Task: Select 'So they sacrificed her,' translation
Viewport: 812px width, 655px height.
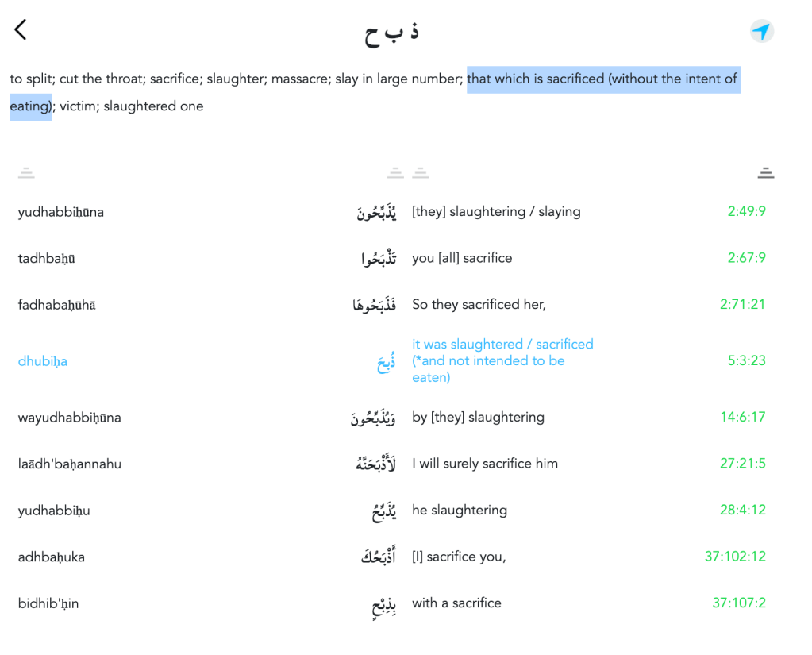Action: click(479, 305)
